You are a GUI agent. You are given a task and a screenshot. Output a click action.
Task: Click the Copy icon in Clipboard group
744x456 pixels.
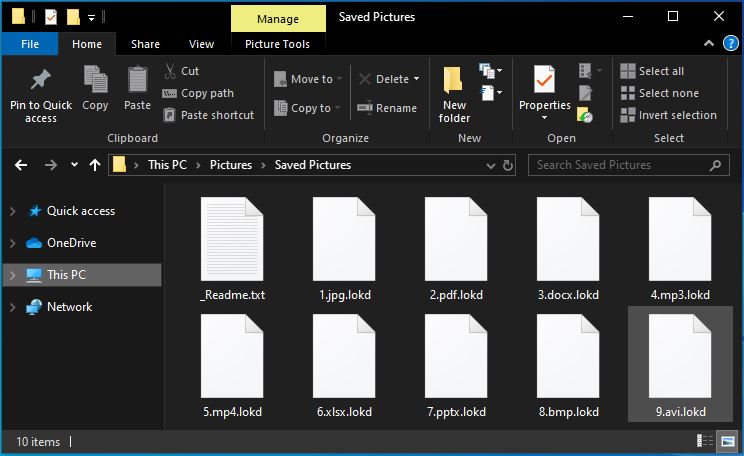coord(95,79)
